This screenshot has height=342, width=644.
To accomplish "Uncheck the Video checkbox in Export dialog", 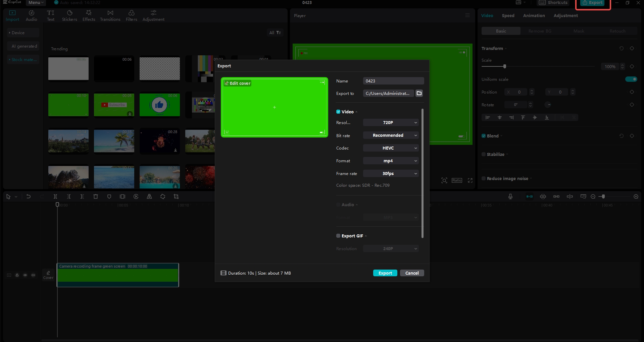I will point(338,112).
